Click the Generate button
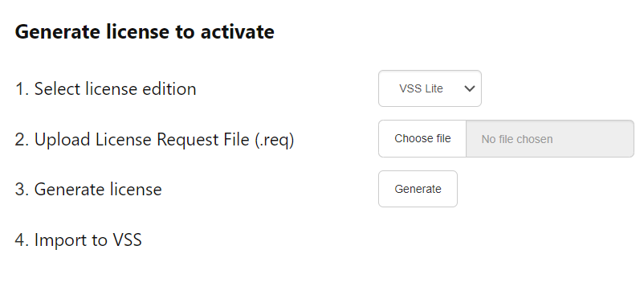The height and width of the screenshot is (307, 644). point(418,189)
